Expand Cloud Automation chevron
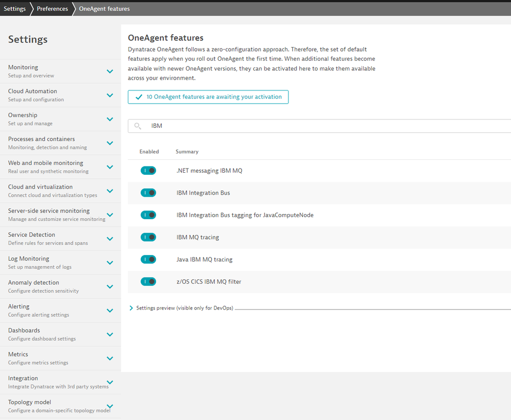Image resolution: width=511 pixels, height=420 pixels. click(109, 96)
